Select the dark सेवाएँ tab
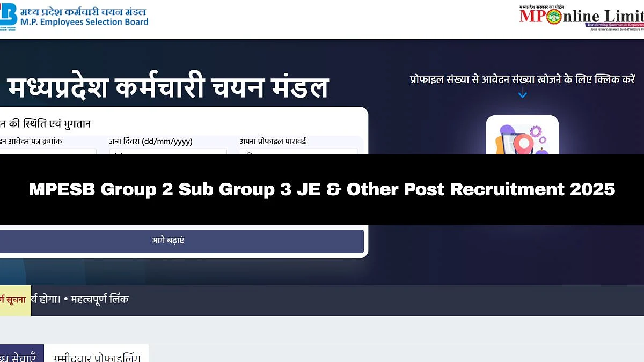The image size is (644, 362). click(21, 354)
